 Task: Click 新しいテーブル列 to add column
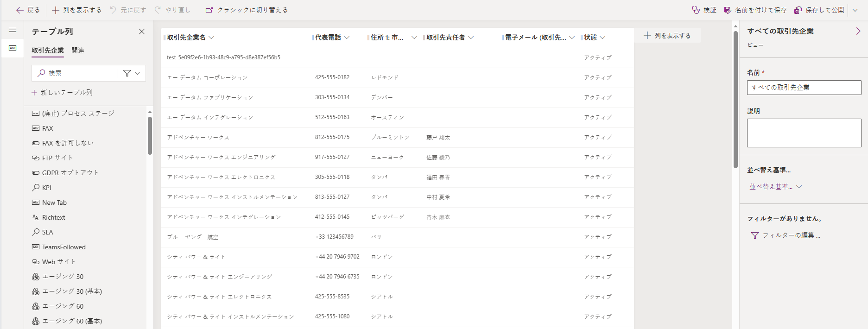(62, 93)
